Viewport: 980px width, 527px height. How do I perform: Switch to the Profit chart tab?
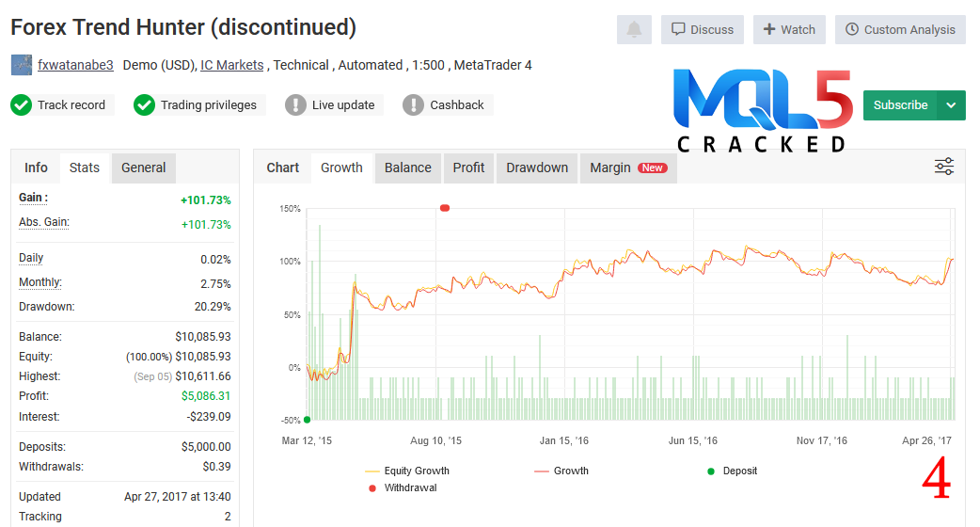click(x=468, y=168)
